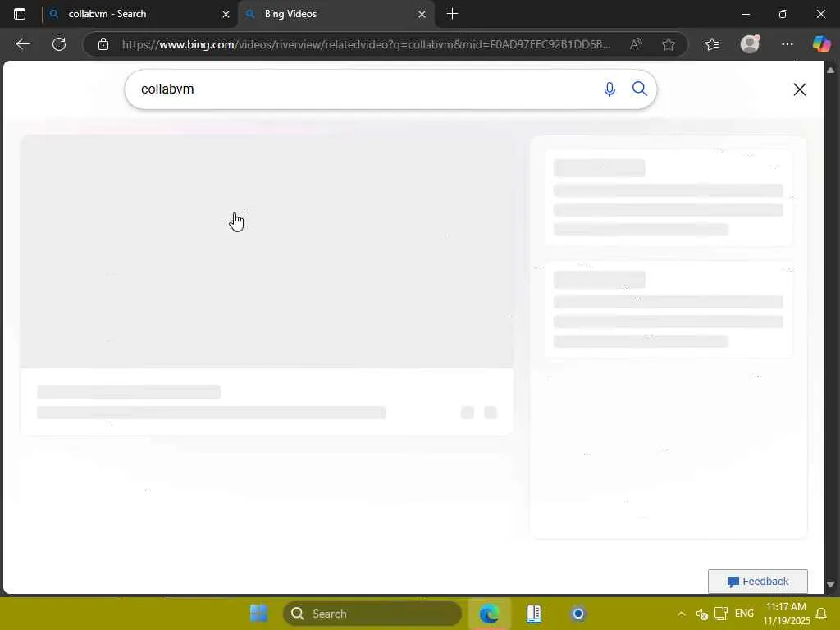Close the Bing video overlay with X

(799, 89)
